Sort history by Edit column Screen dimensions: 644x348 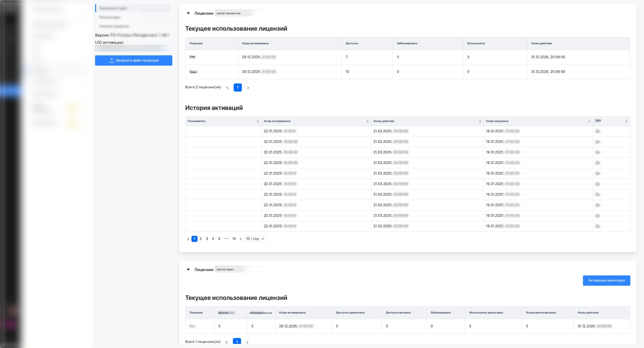pyautogui.click(x=626, y=121)
